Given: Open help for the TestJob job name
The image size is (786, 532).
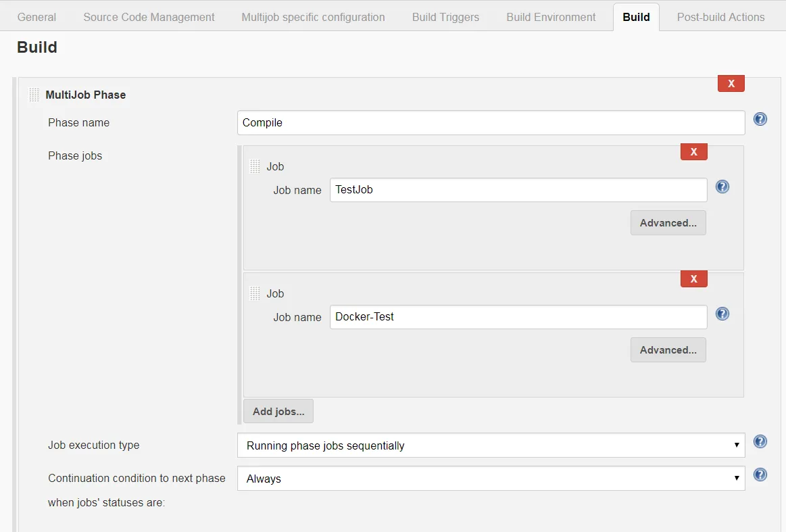Looking at the screenshot, I should coord(722,187).
